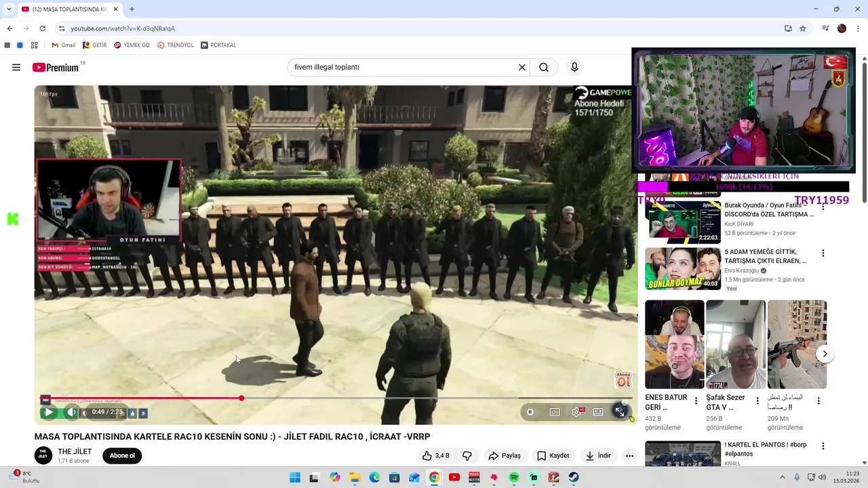Image resolution: width=868 pixels, height=488 pixels.
Task: Open THE JİLET channel avatar
Action: [43, 455]
